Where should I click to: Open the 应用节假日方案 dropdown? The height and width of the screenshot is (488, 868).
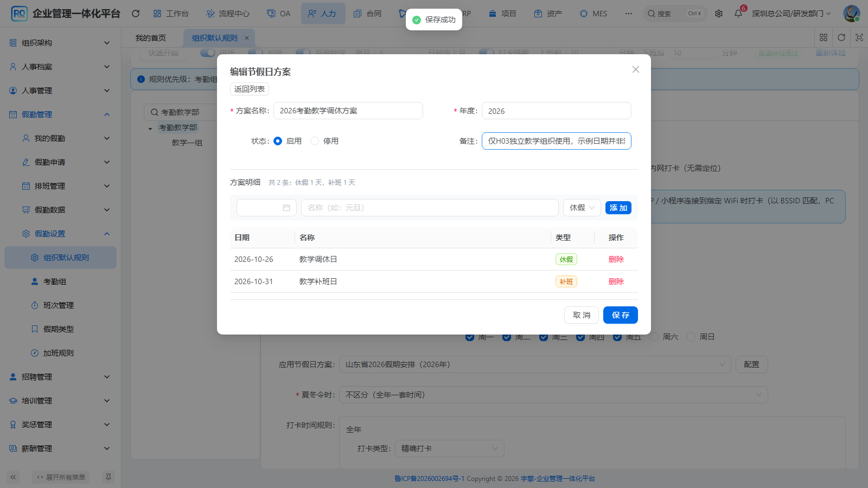click(535, 364)
